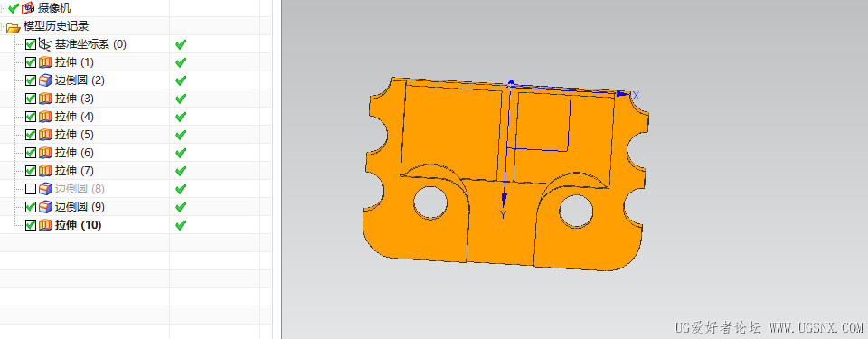This screenshot has height=339, width=868.
Task: Uncheck the 基准坐标系 (0) checkbox
Action: 31,44
